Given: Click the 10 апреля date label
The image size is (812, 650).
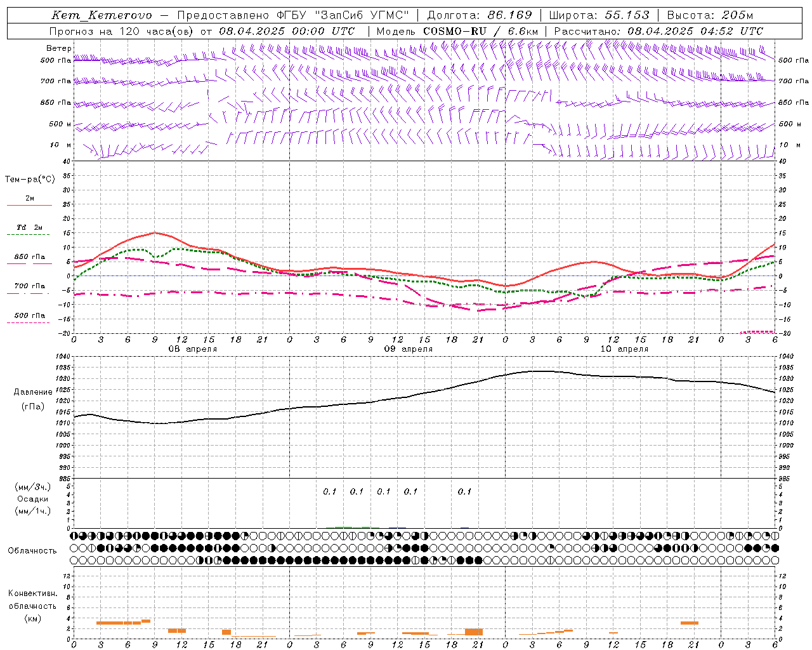Looking at the screenshot, I should (624, 349).
